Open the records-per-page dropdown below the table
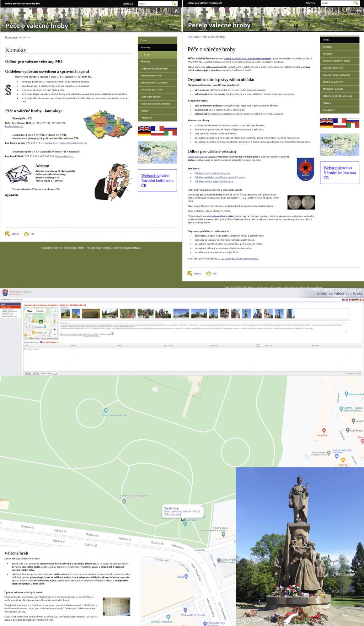364x626 pixels. point(55,373)
